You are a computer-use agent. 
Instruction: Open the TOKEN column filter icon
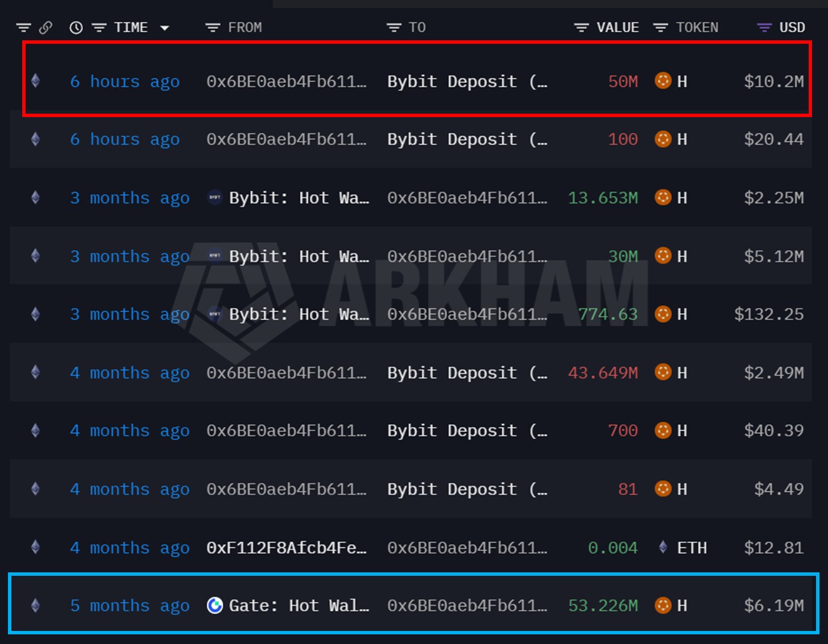(660, 27)
